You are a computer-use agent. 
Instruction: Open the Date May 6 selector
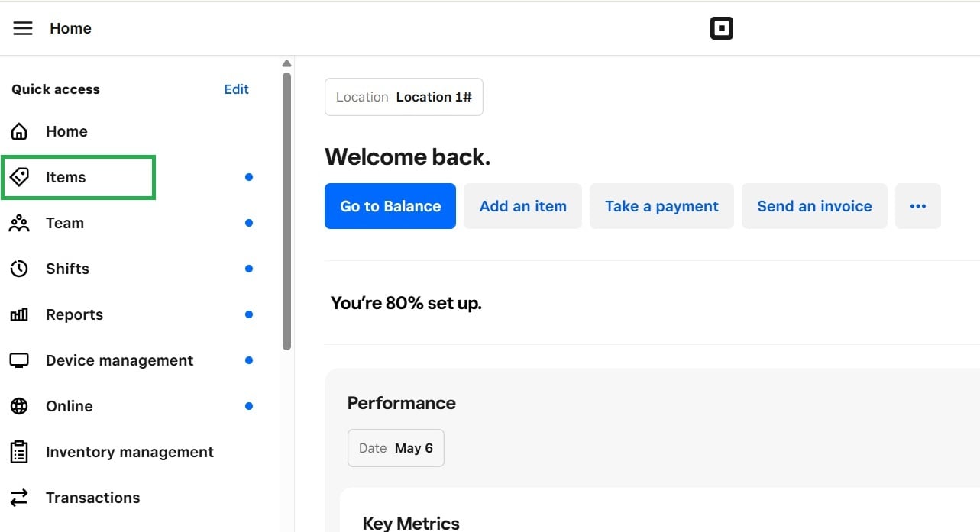pos(396,447)
